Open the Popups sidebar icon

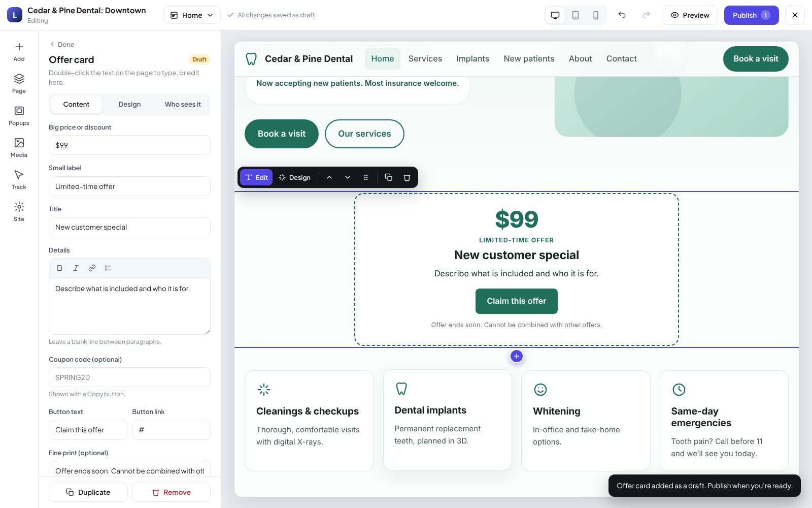19,116
